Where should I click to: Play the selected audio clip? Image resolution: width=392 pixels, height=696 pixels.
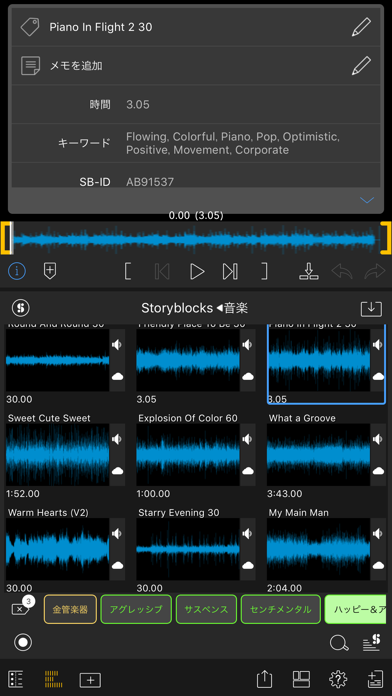pyautogui.click(x=197, y=271)
